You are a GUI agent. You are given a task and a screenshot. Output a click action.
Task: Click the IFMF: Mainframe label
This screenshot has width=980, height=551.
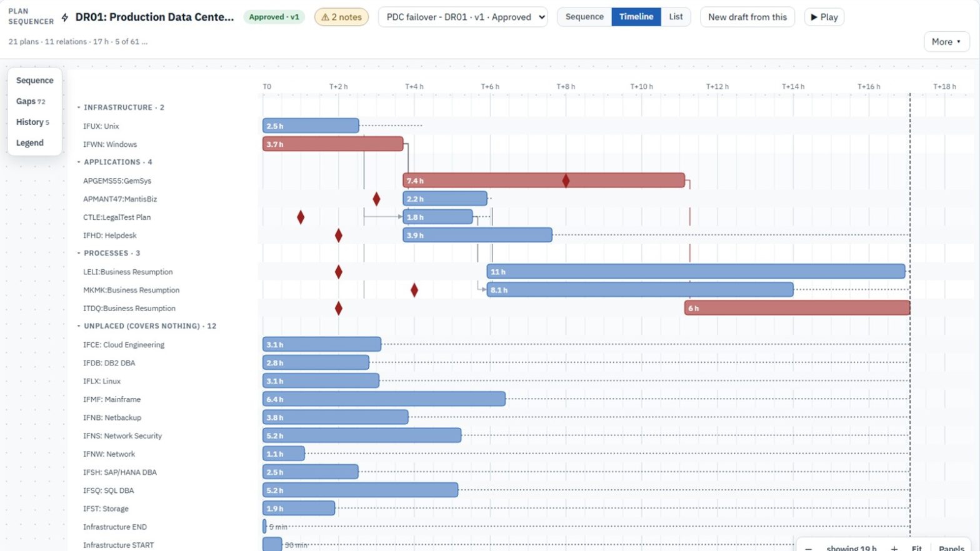(112, 399)
